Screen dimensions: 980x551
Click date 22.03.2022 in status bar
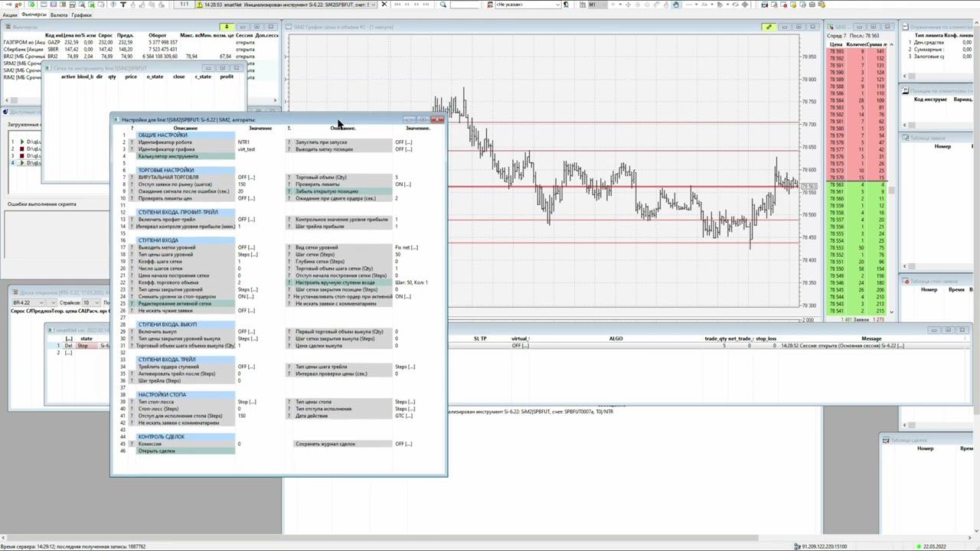[934, 546]
